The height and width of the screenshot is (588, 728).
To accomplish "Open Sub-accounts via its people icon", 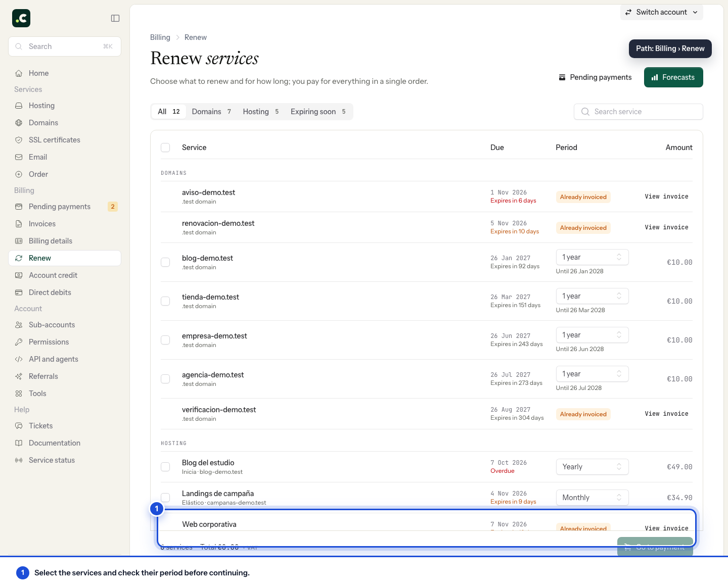I will point(19,325).
